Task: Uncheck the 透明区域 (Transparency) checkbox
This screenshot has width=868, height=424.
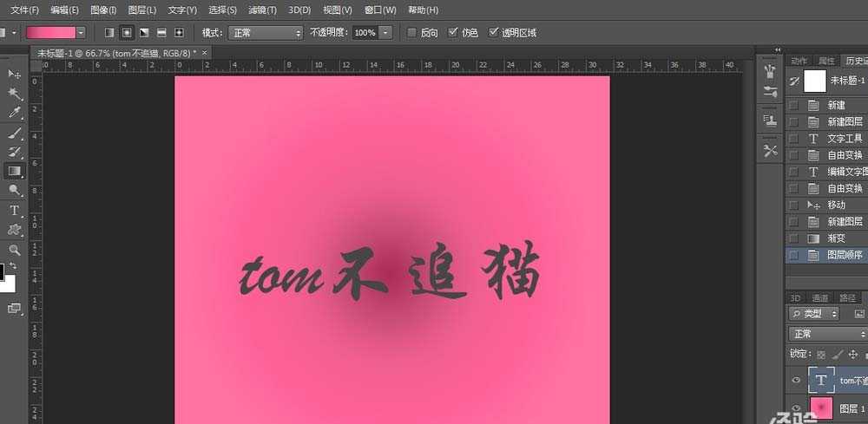Action: coord(493,33)
